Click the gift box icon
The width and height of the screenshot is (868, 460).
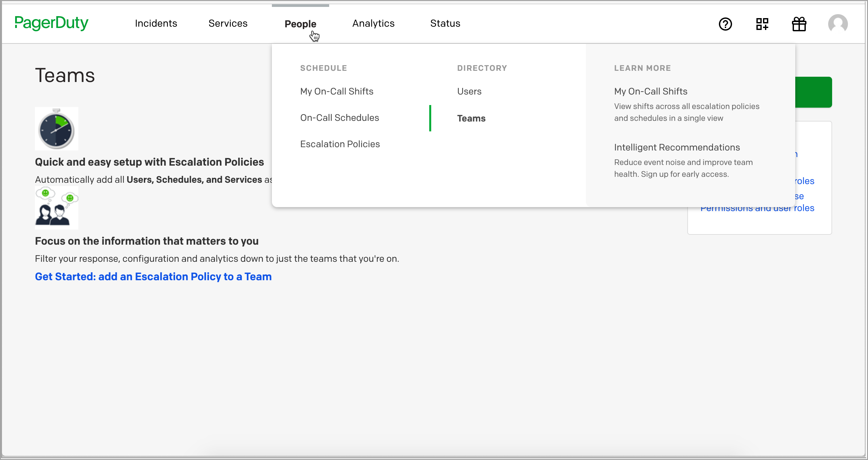[799, 24]
